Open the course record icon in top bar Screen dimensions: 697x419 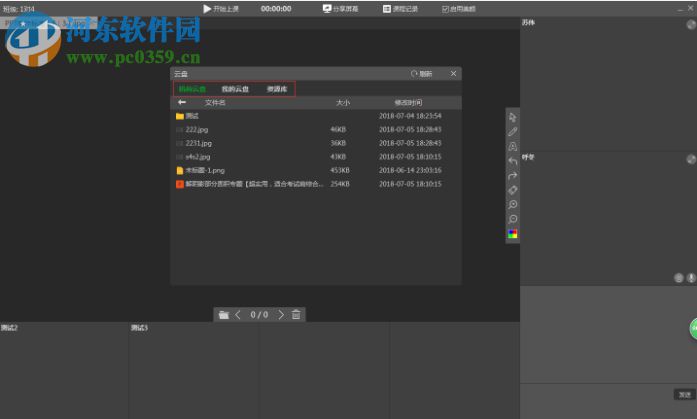coord(387,8)
